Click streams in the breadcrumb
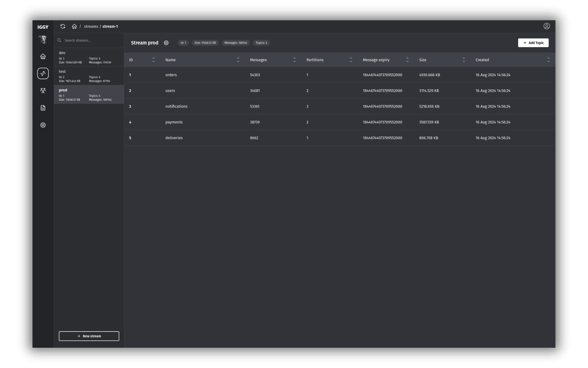Screen dimensions: 588x368 (91, 26)
